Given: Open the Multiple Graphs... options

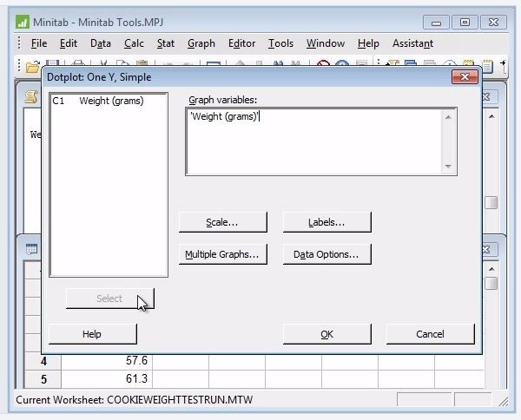Looking at the screenshot, I should tap(222, 254).
